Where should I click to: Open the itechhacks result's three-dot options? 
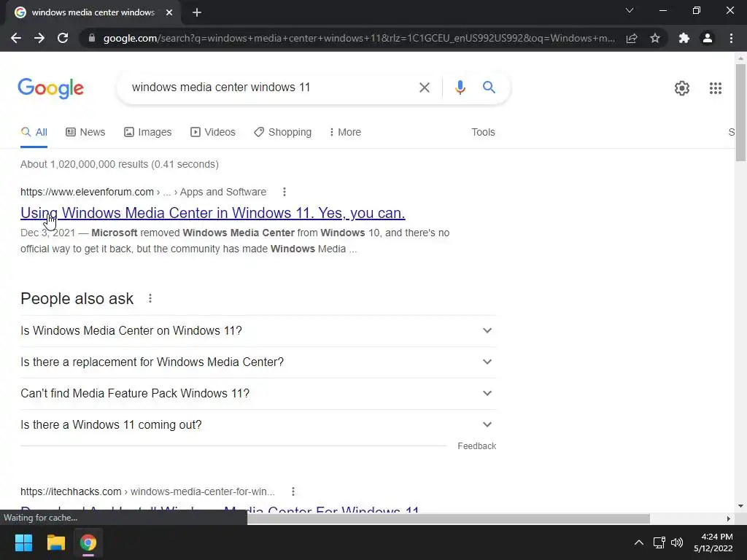pyautogui.click(x=293, y=491)
